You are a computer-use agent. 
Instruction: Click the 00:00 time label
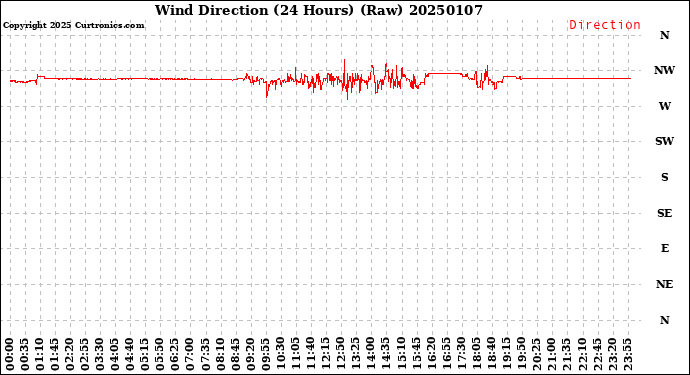(x=10, y=354)
